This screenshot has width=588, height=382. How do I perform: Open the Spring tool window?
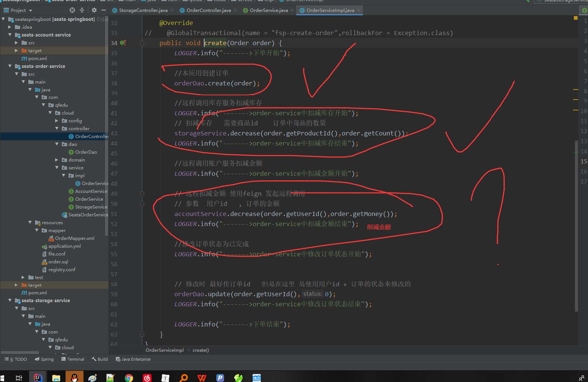(x=44, y=359)
